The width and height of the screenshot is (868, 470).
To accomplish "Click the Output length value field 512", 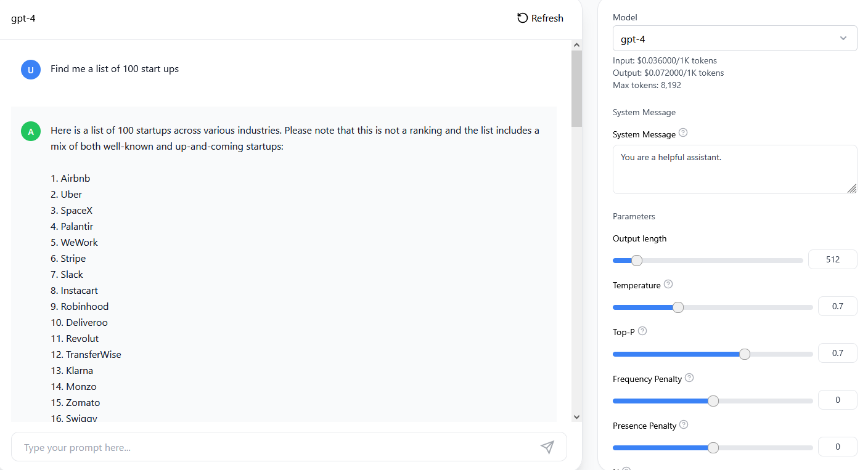I will [x=833, y=259].
